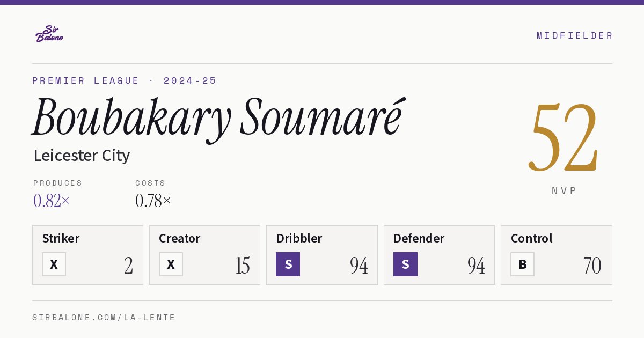Click the PRODUCES label
644x338 pixels.
pos(58,183)
